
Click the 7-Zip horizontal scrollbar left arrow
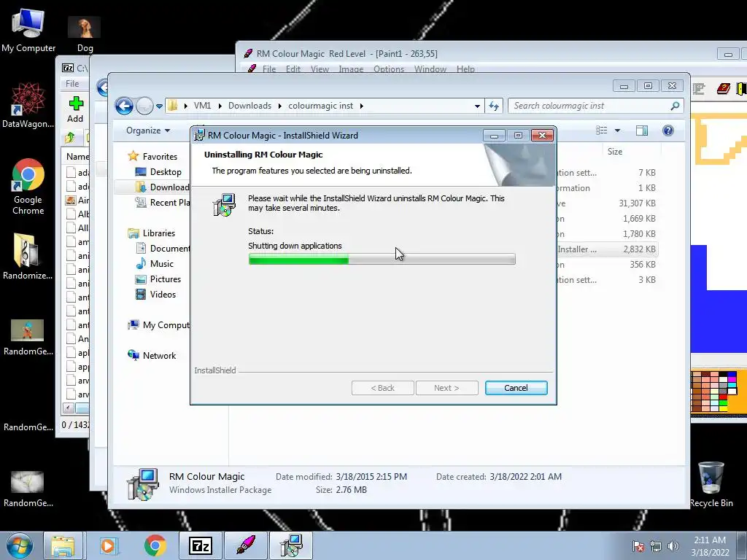(x=68, y=408)
